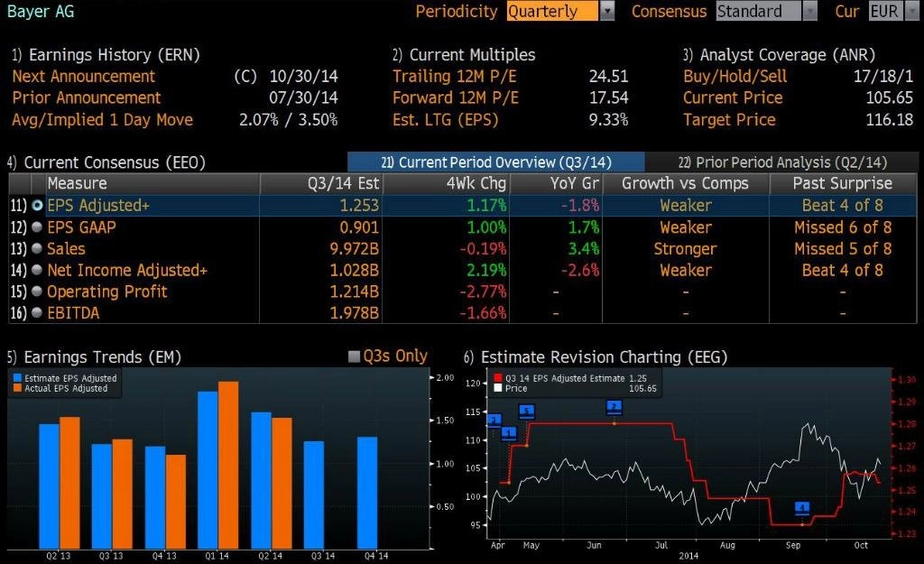
Task: Click blue Estimate EPS Adjusted legend square
Action: (x=18, y=378)
